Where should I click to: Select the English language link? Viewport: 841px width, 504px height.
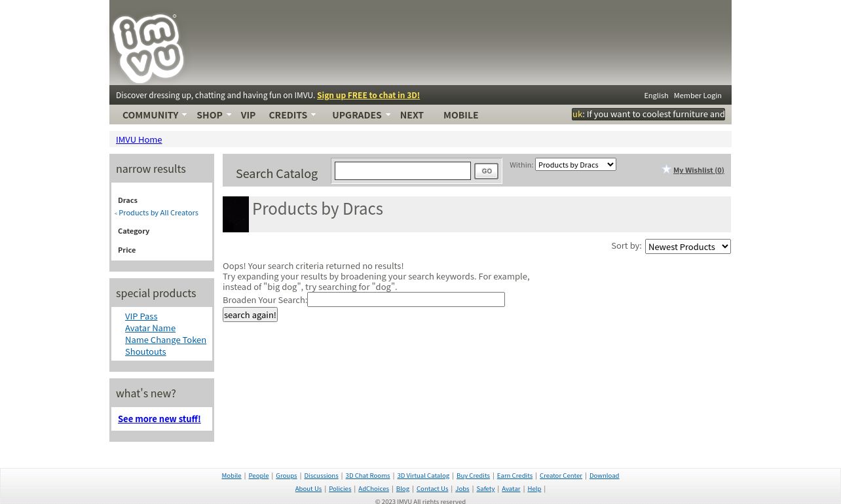pyautogui.click(x=656, y=95)
